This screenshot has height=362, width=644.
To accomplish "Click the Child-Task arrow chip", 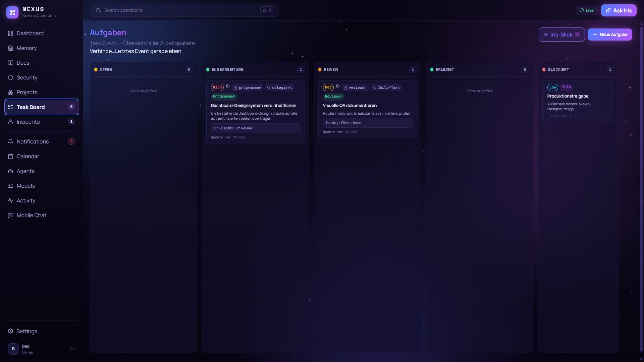I will (x=386, y=87).
